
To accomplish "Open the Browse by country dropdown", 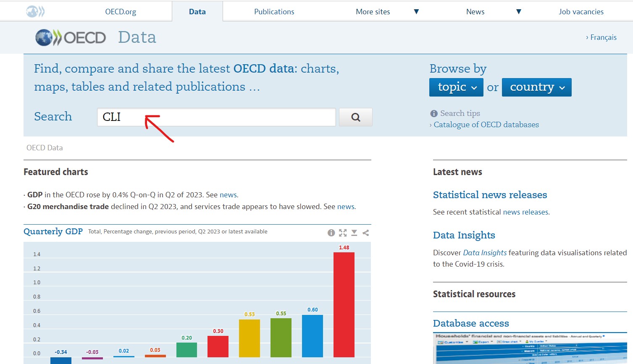I will pyautogui.click(x=536, y=87).
